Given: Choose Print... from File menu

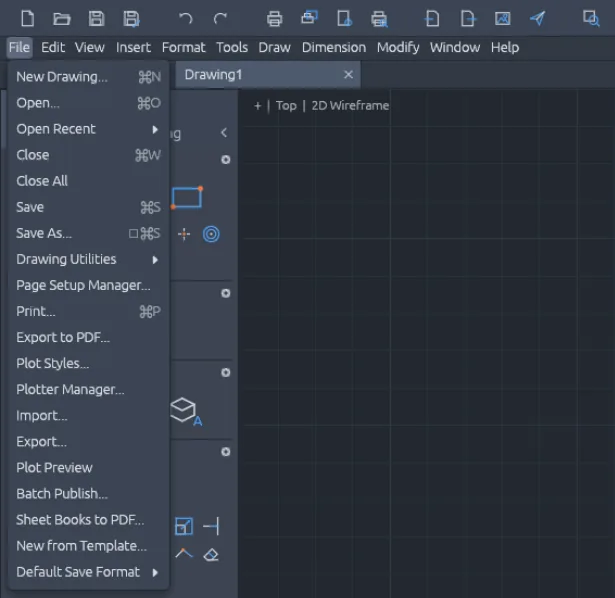Looking at the screenshot, I should 88,311.
